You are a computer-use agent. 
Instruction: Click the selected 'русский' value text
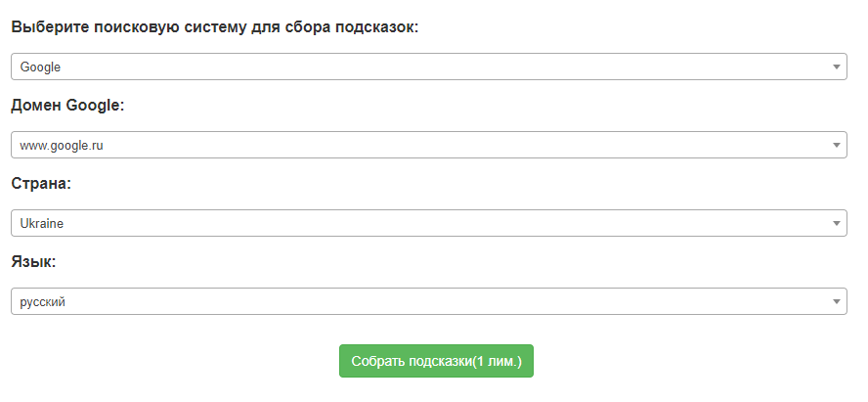tap(42, 302)
